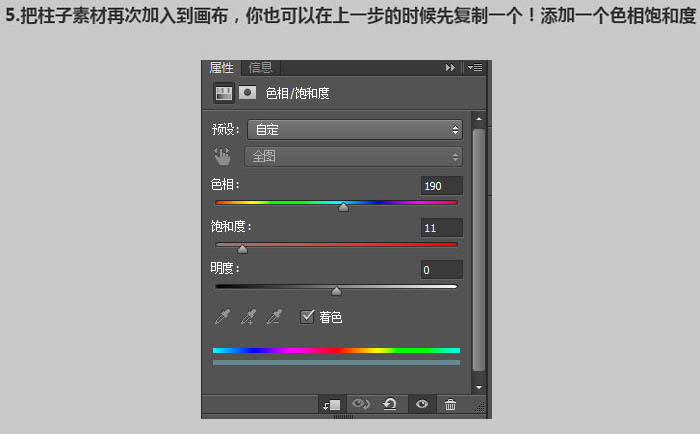Click the Hue/Saturation adjustment icon
700x434 pixels.
(224, 93)
